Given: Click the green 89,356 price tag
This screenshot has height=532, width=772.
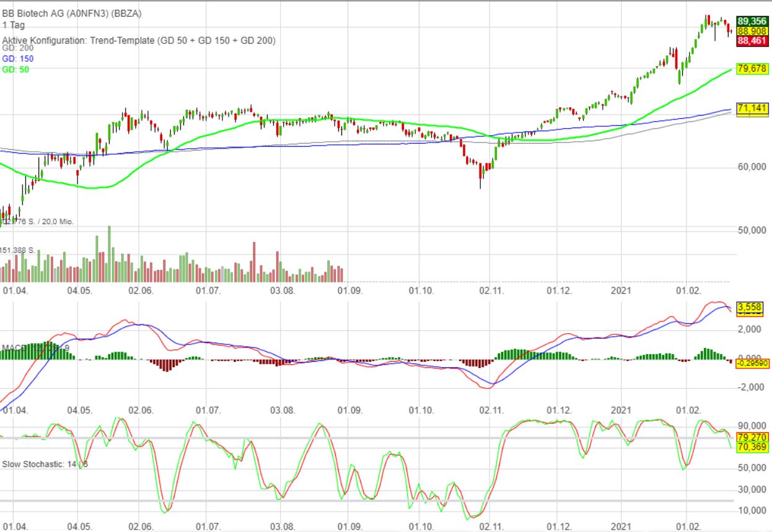Looking at the screenshot, I should pos(752,20).
